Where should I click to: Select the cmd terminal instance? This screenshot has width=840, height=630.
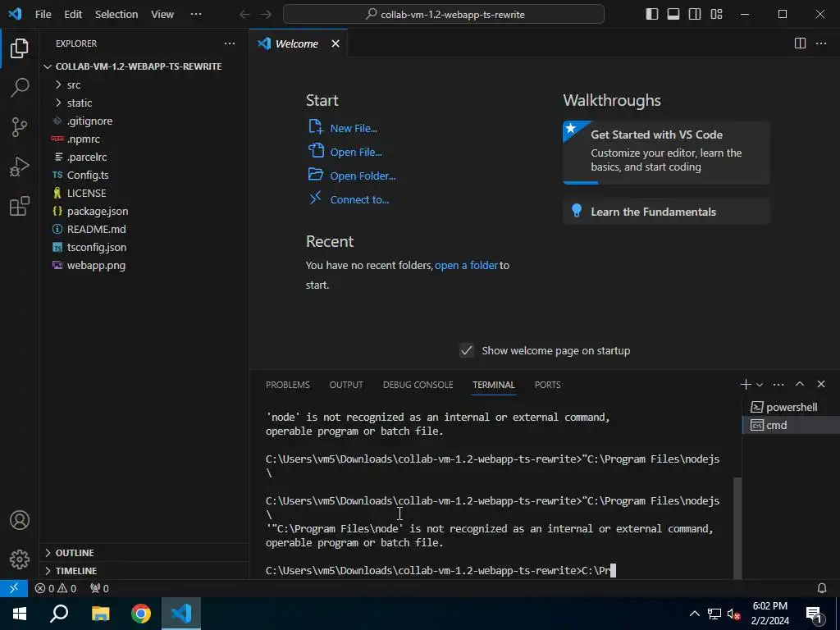click(x=792, y=426)
